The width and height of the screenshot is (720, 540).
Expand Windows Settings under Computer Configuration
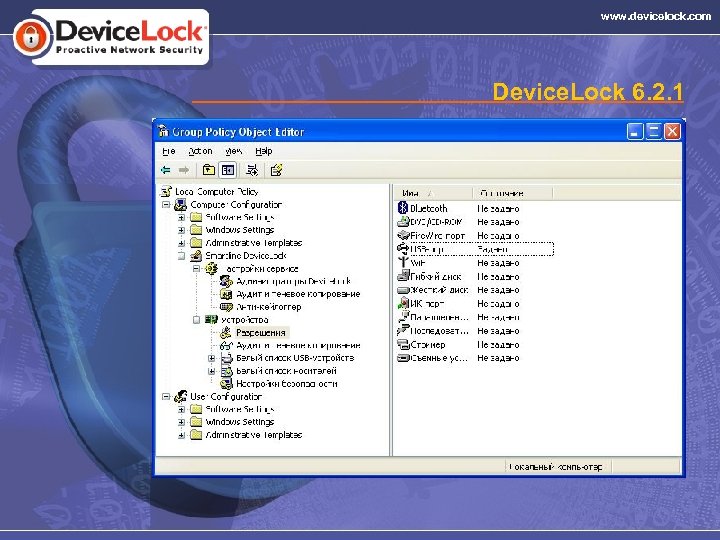coord(181,230)
